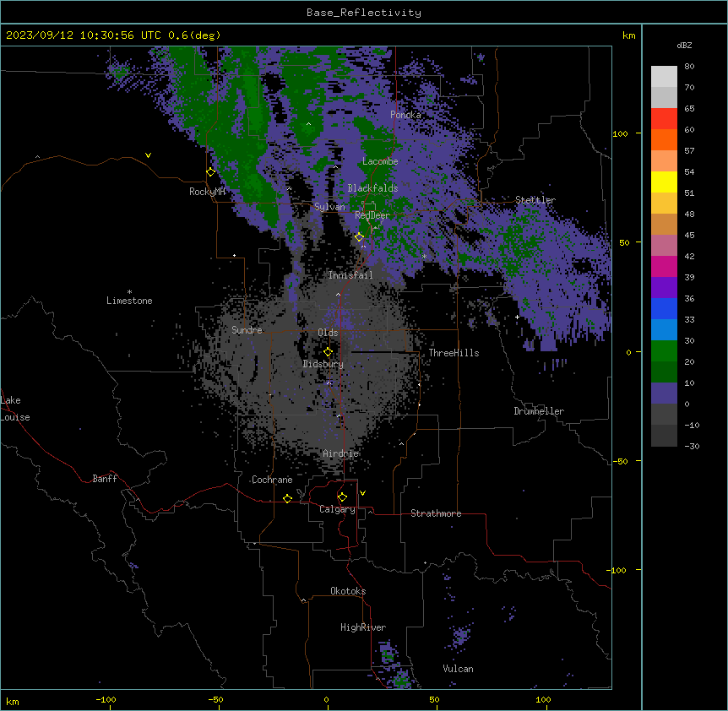Select the km unit label at bottom left

point(13,701)
